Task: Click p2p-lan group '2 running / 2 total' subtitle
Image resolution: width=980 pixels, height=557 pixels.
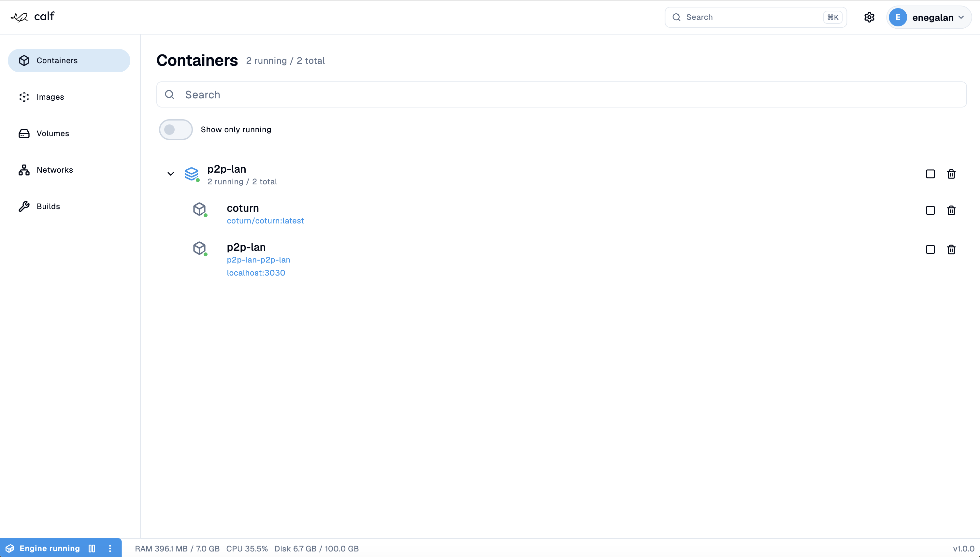Action: [242, 182]
